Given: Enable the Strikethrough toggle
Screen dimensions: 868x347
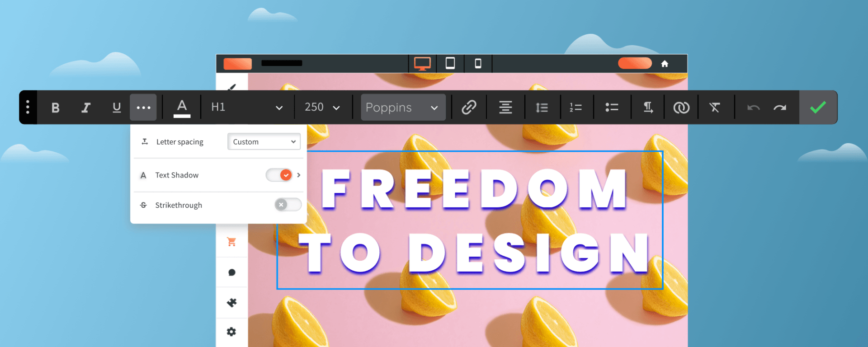Looking at the screenshot, I should 288,205.
